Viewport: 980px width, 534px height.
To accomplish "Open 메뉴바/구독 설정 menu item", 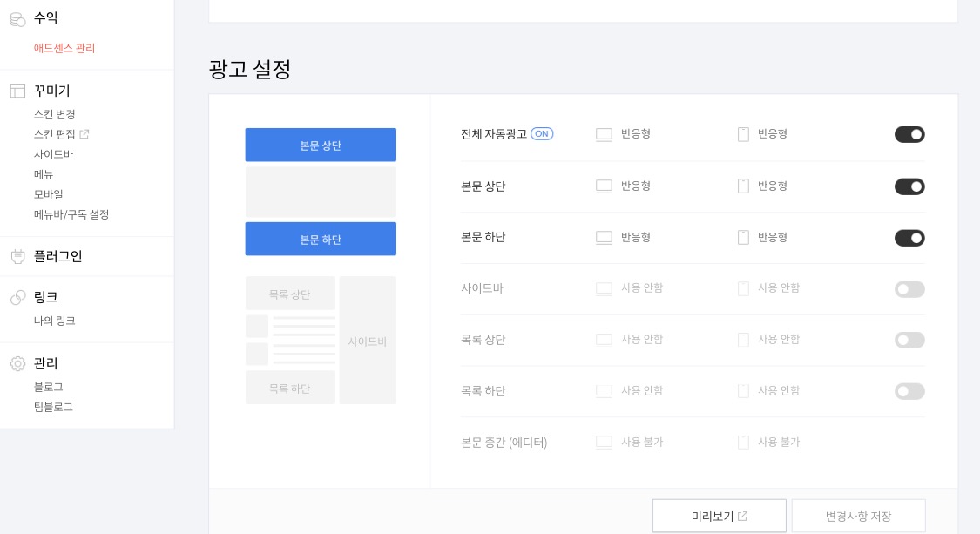I will point(71,214).
